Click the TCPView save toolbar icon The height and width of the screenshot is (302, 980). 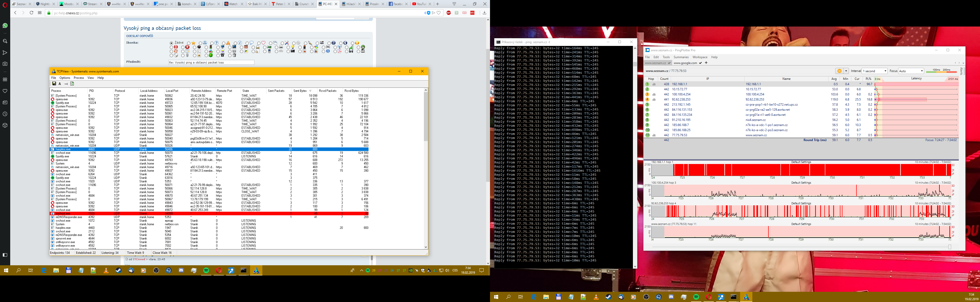click(54, 84)
